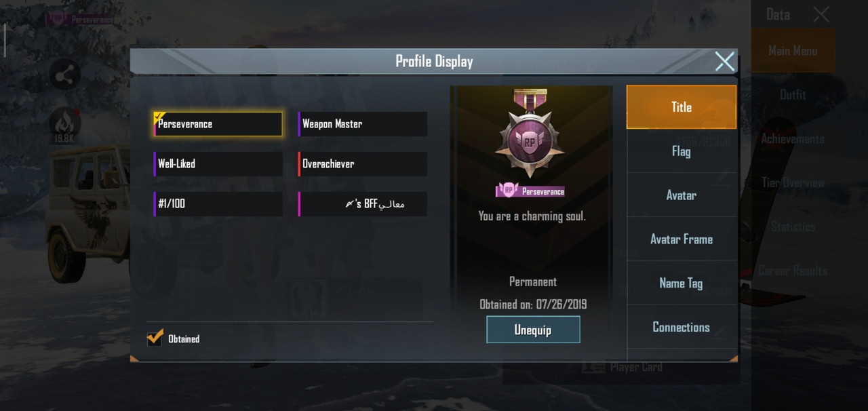Image resolution: width=868 pixels, height=411 pixels.
Task: Choose the Overachiever title
Action: [x=363, y=164]
